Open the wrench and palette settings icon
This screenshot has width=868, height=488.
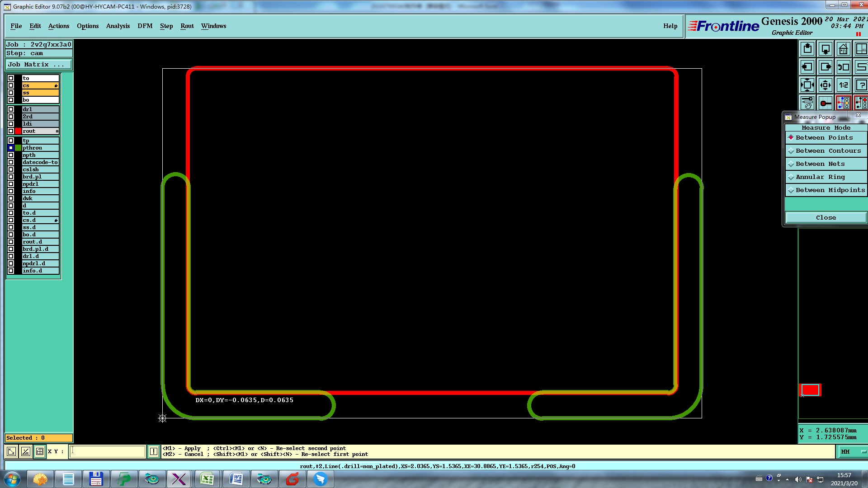[807, 103]
